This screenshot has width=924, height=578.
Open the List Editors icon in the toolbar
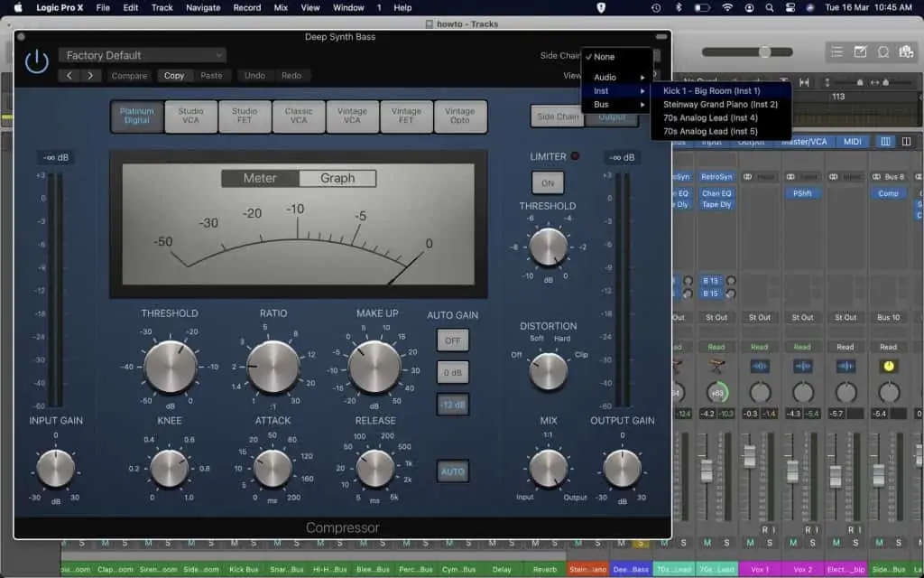(836, 51)
